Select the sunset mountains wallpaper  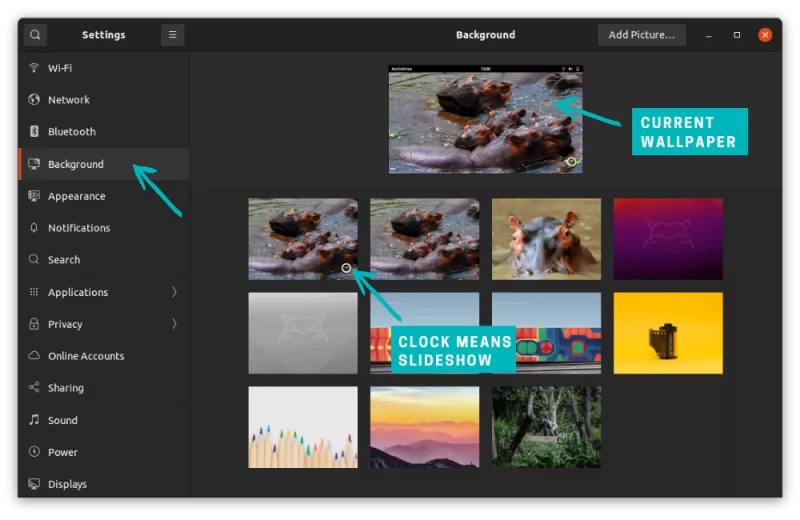(424, 427)
